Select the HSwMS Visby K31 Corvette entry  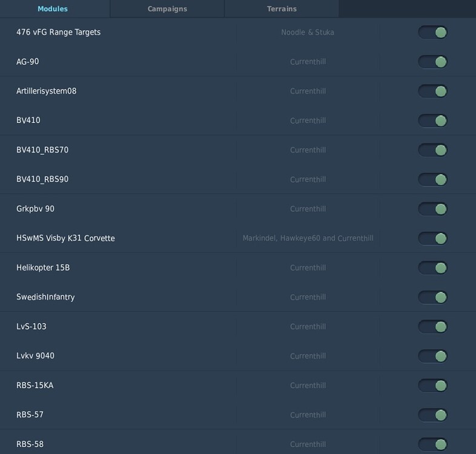65,239
